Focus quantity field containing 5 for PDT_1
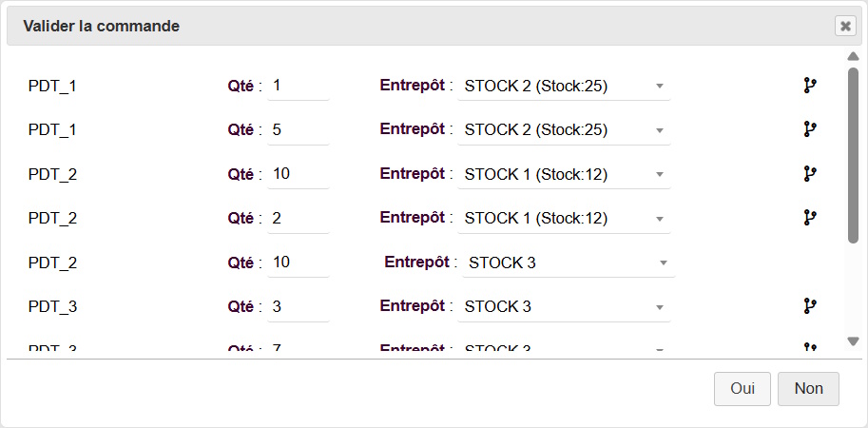The height and width of the screenshot is (428, 868). 299,130
